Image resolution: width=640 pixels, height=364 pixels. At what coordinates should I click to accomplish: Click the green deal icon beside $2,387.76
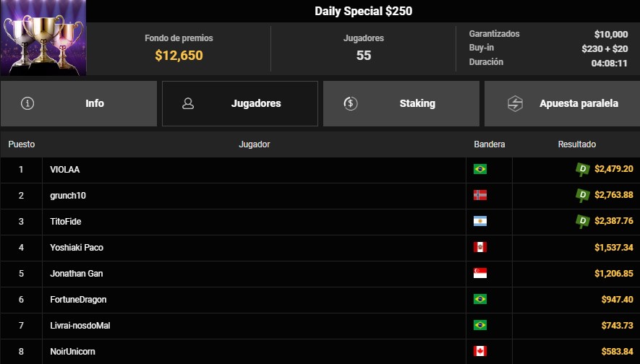click(x=582, y=221)
